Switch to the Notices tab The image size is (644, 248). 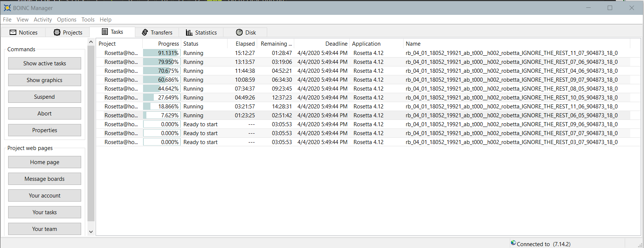[x=23, y=32]
